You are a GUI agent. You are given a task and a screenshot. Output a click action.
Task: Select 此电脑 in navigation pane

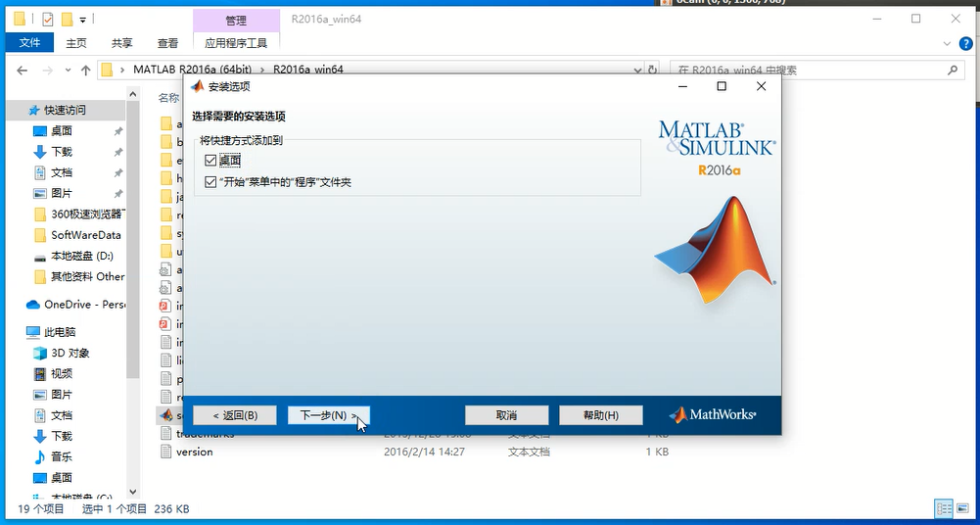click(x=60, y=332)
